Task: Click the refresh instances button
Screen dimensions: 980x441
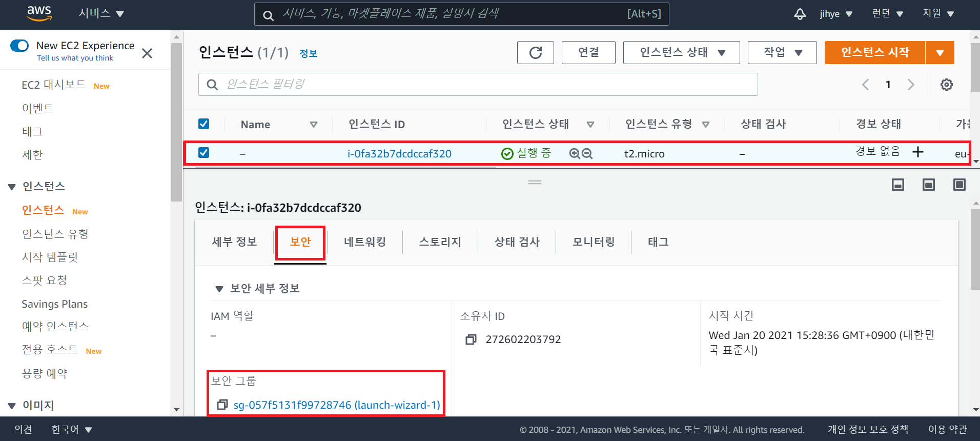Action: (x=536, y=52)
